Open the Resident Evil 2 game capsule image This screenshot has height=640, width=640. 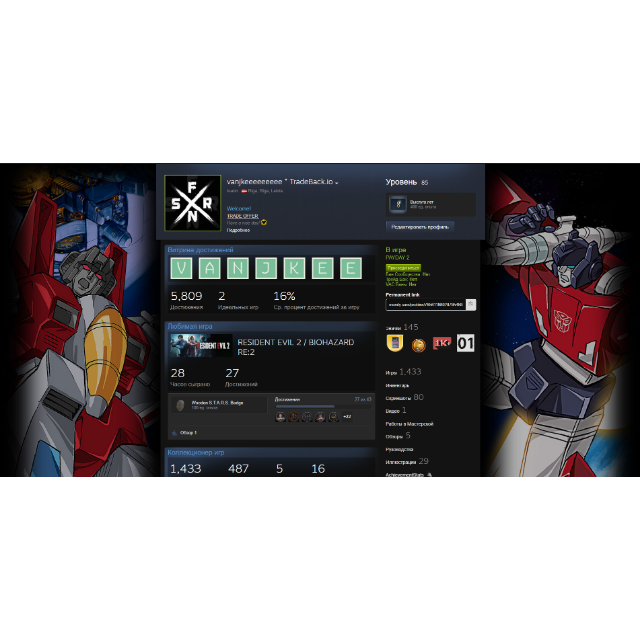click(x=201, y=346)
